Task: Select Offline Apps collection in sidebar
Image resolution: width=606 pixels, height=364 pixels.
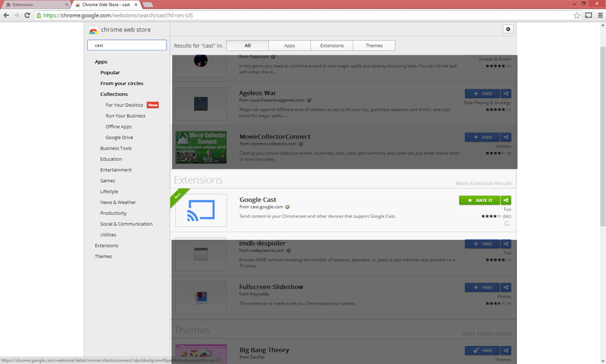Action: coord(118,127)
